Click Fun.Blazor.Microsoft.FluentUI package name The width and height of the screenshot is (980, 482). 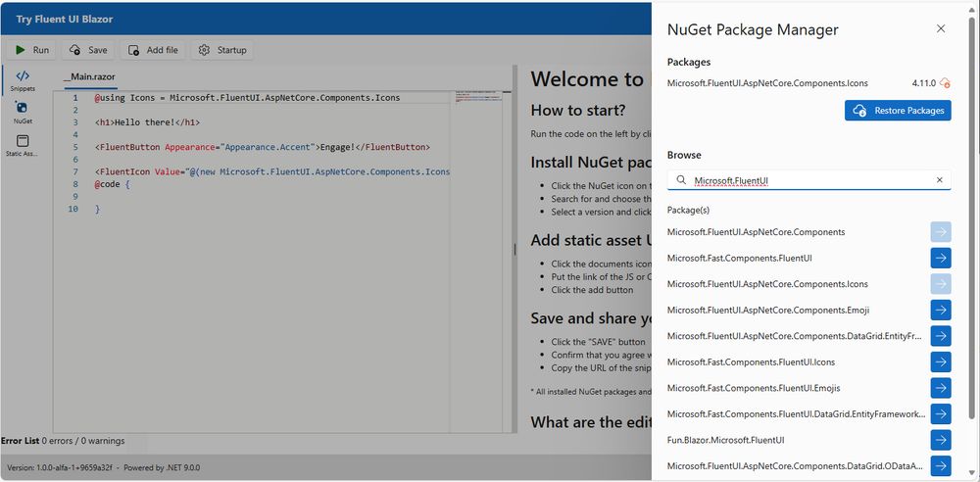[725, 440]
